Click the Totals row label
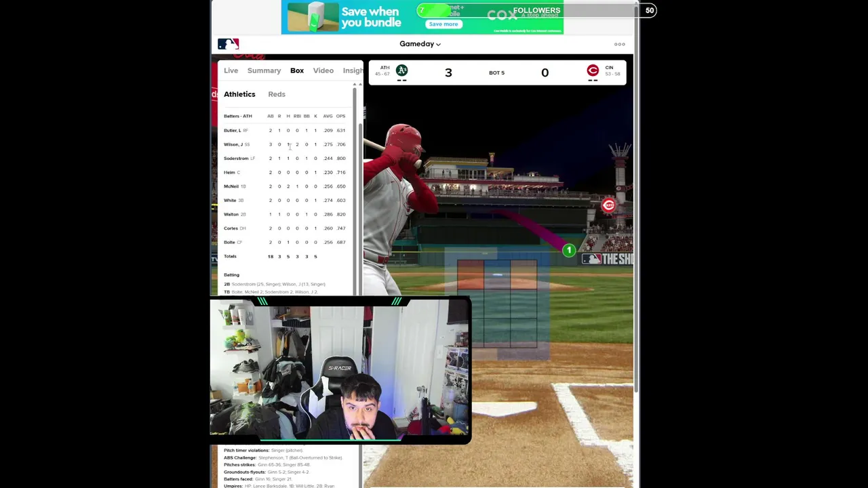The height and width of the screenshot is (488, 868). [230, 256]
